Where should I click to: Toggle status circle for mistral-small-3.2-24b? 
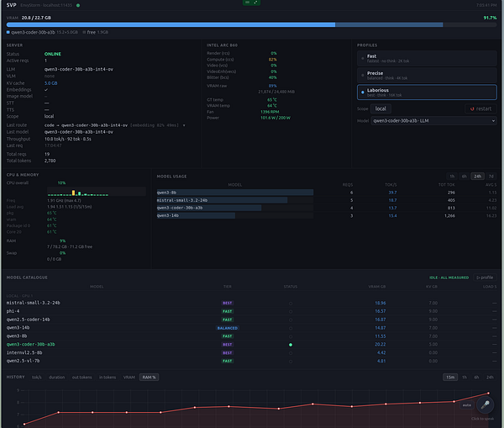tap(291, 304)
